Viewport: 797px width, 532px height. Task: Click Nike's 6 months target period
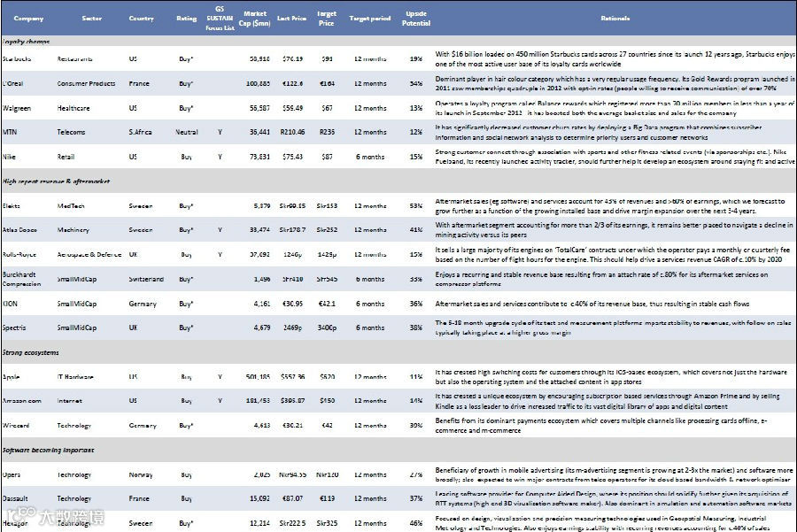click(x=370, y=157)
